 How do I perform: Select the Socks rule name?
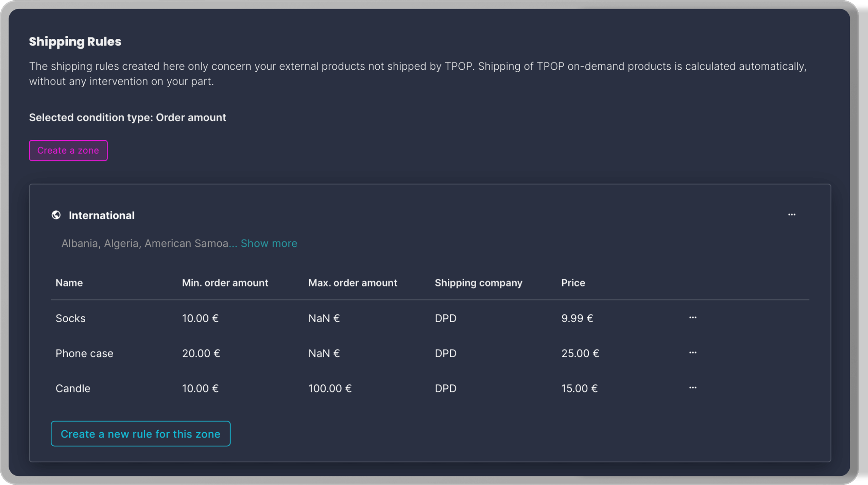[x=70, y=318]
